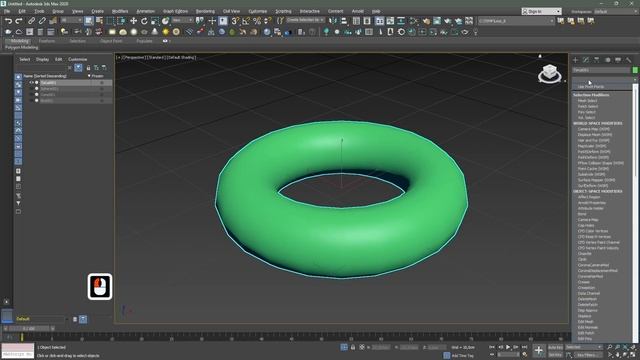Open the Motion tab in command panel
This screenshot has height=360, width=640.
click(x=607, y=60)
